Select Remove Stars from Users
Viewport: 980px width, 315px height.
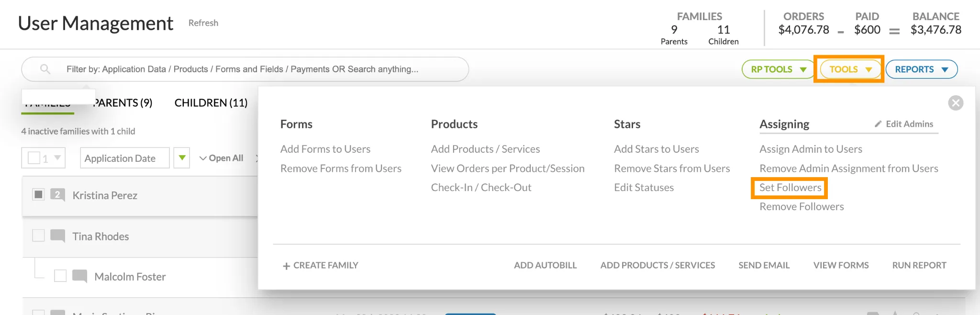pyautogui.click(x=672, y=169)
